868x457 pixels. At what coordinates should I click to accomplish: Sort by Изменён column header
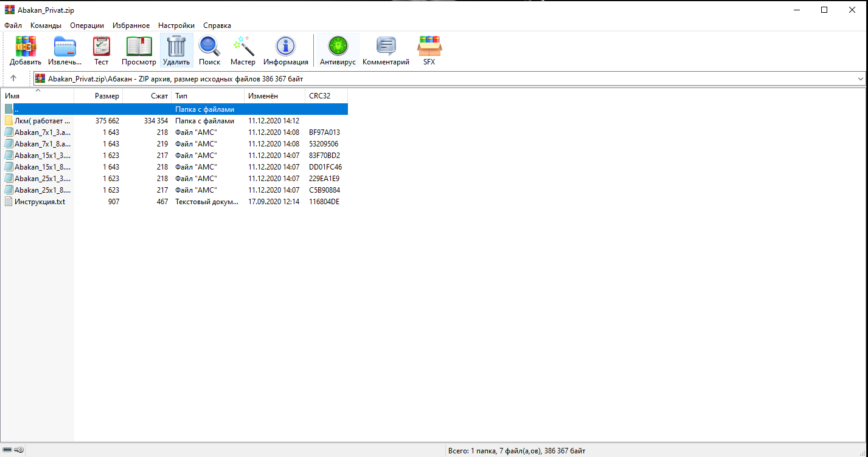(x=275, y=96)
